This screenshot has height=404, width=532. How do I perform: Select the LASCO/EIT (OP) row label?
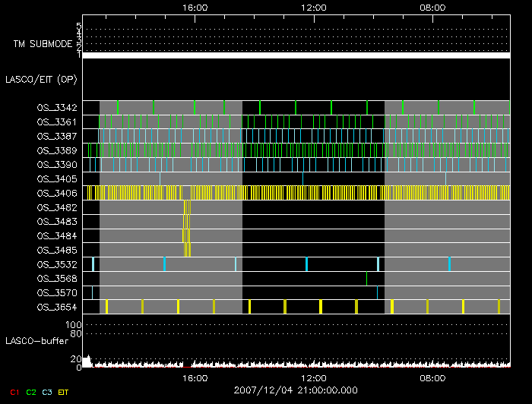pyautogui.click(x=41, y=79)
